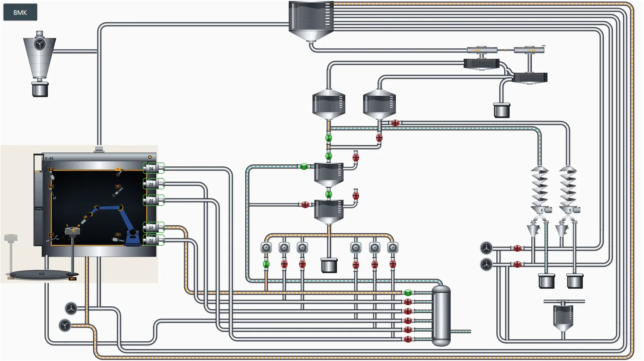Viewport: 644px width, 361px height.
Task: Toggle red valve on upper tank's right outlet
Action: click(x=356, y=157)
